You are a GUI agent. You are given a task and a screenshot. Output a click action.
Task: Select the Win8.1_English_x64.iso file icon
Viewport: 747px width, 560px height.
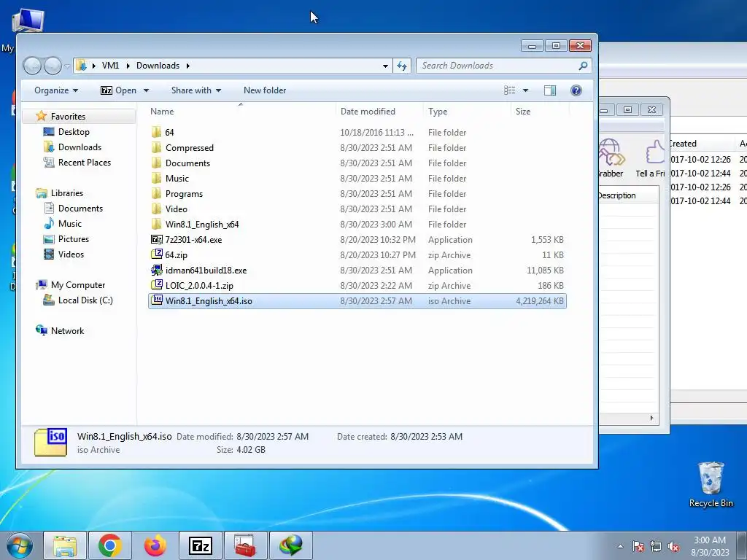point(156,300)
